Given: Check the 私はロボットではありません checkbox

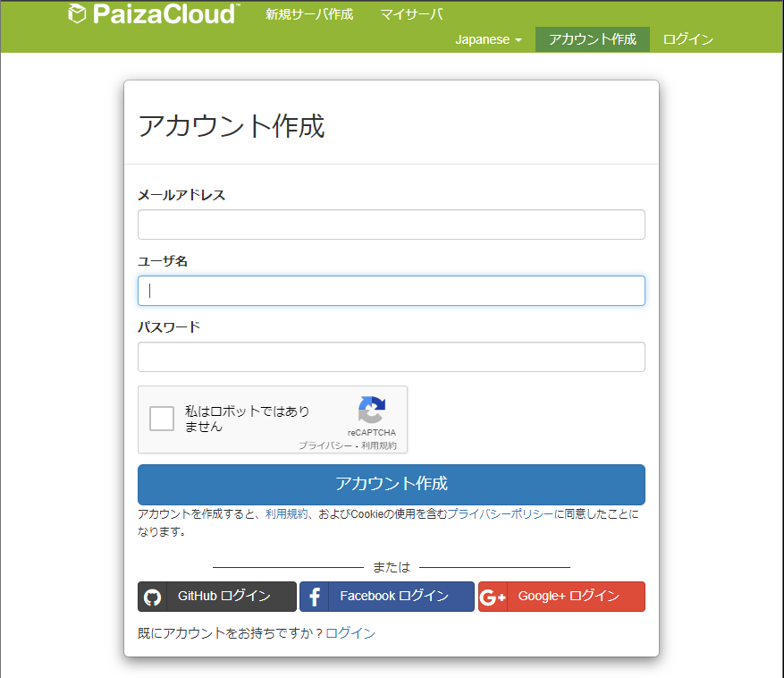Looking at the screenshot, I should (x=161, y=418).
